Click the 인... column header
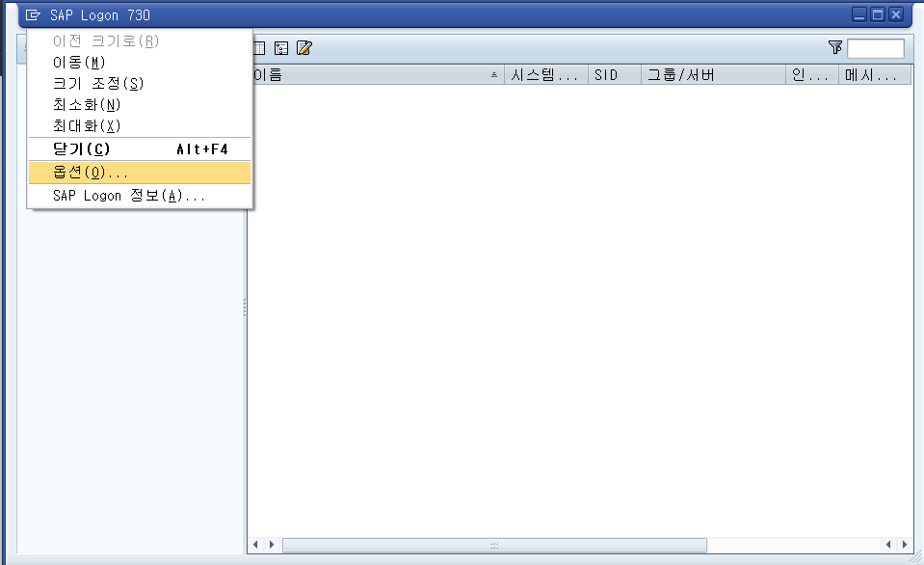 (812, 75)
